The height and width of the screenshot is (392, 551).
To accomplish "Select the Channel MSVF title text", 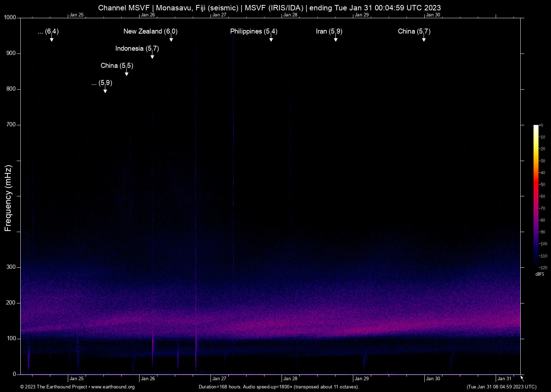I will (269, 7).
